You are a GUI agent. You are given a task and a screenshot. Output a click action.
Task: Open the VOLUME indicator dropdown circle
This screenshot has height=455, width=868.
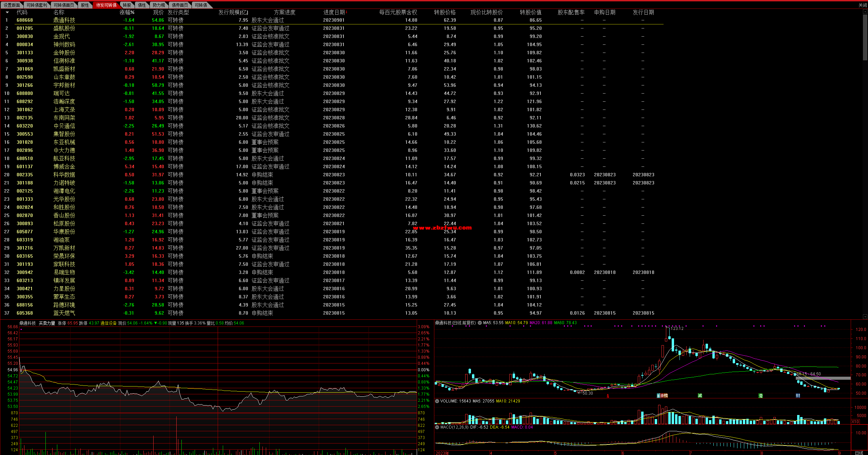point(437,401)
